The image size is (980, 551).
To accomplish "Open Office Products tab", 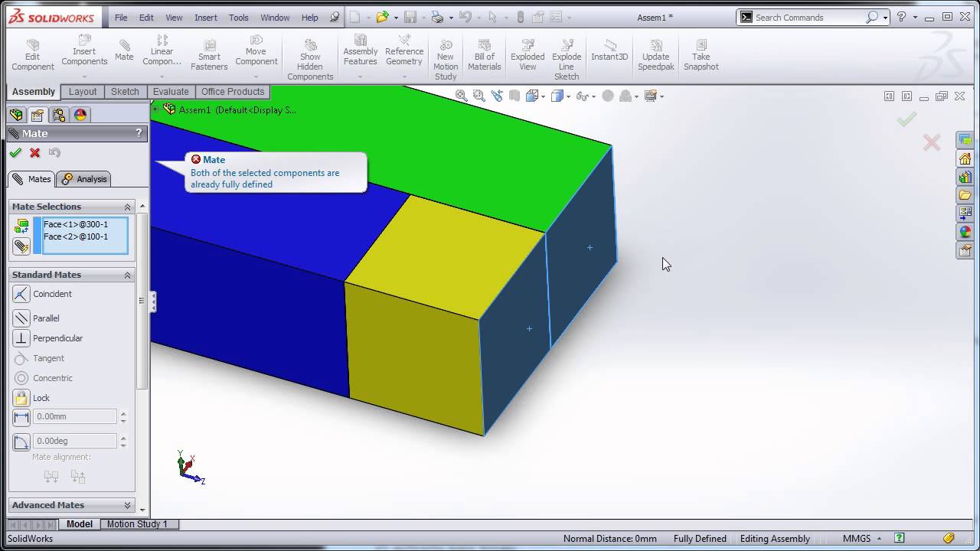I will pos(233,91).
